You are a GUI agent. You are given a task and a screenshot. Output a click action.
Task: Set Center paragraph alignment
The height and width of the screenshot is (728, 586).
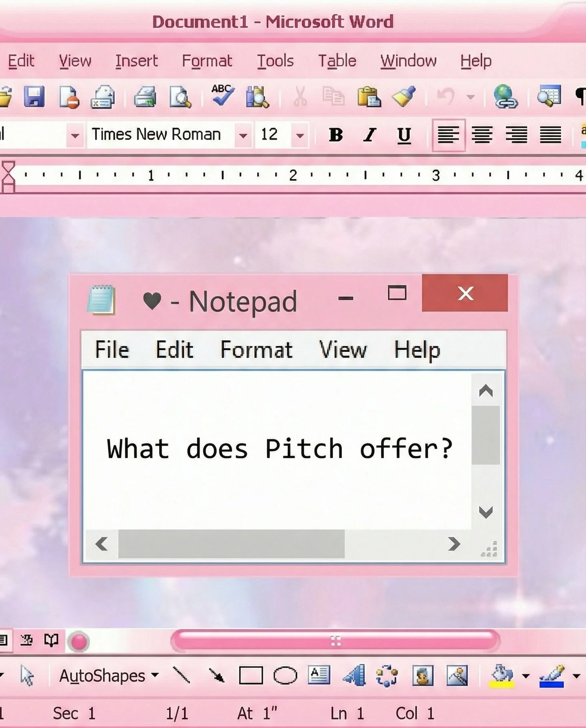coord(482,135)
